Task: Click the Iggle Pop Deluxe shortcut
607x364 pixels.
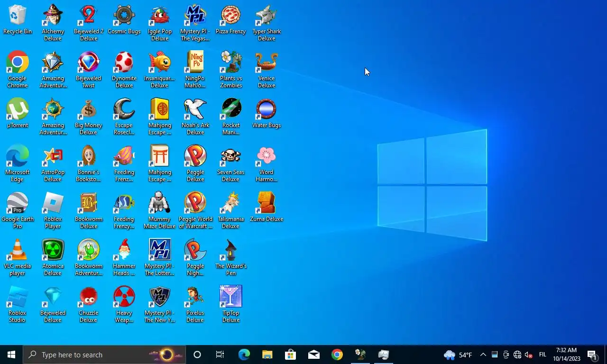Action: (160, 23)
